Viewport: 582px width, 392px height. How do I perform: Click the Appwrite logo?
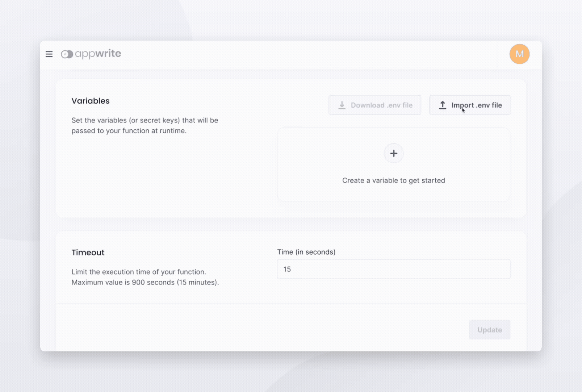click(91, 54)
